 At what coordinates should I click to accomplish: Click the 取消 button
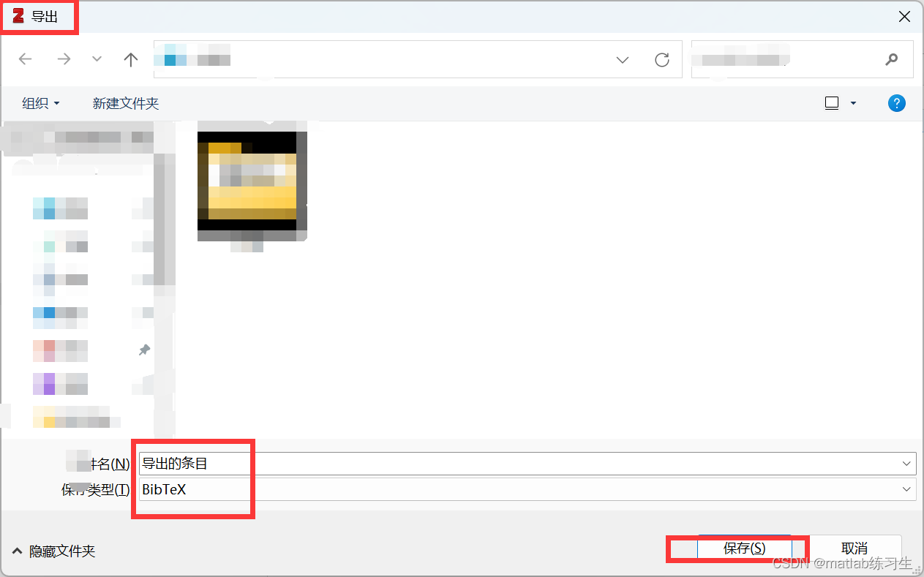854,548
